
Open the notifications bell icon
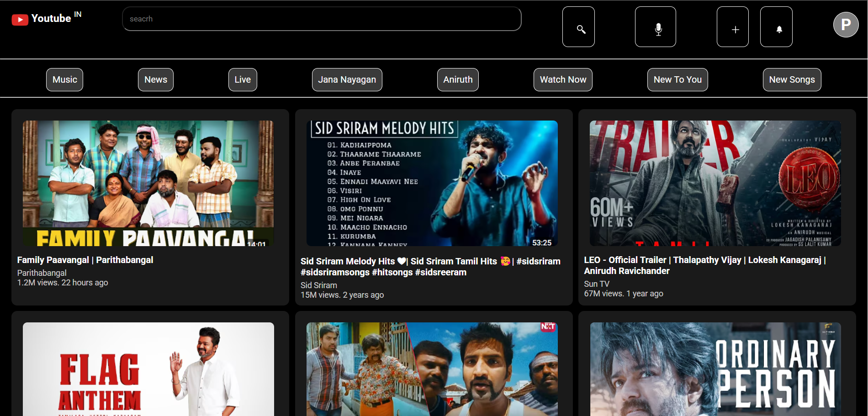coord(776,27)
